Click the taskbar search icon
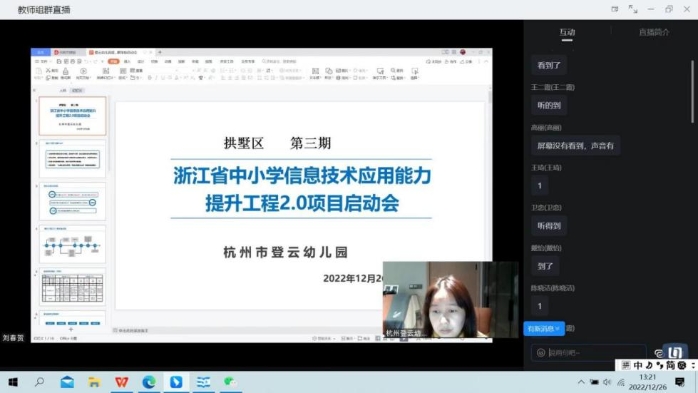The image size is (698, 393). (40, 382)
